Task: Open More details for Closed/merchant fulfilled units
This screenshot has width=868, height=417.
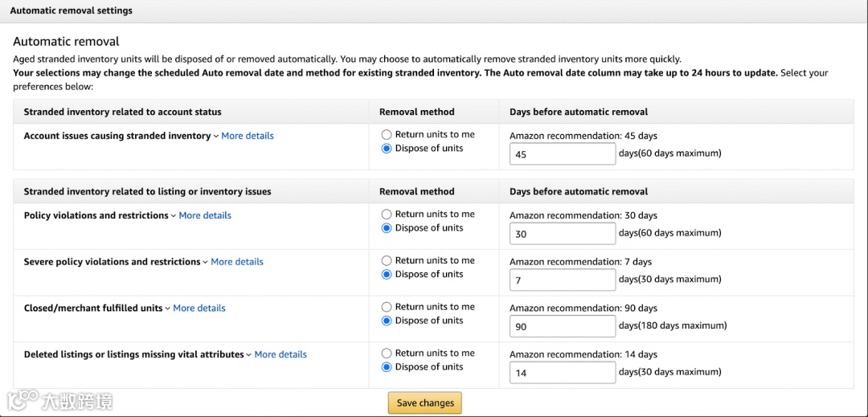Action: 199,309
